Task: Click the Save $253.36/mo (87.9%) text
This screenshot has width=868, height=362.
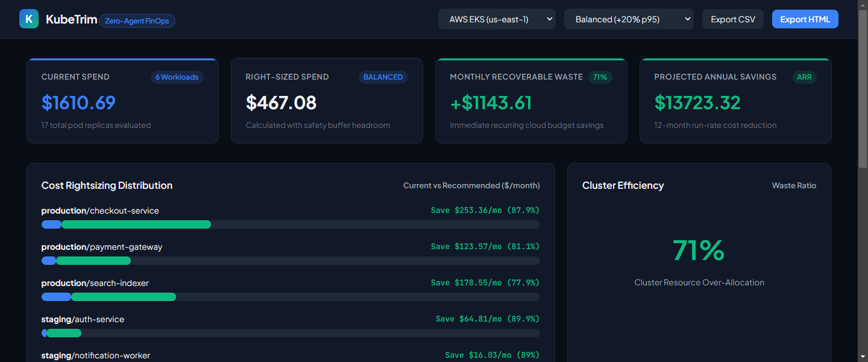Action: point(485,211)
